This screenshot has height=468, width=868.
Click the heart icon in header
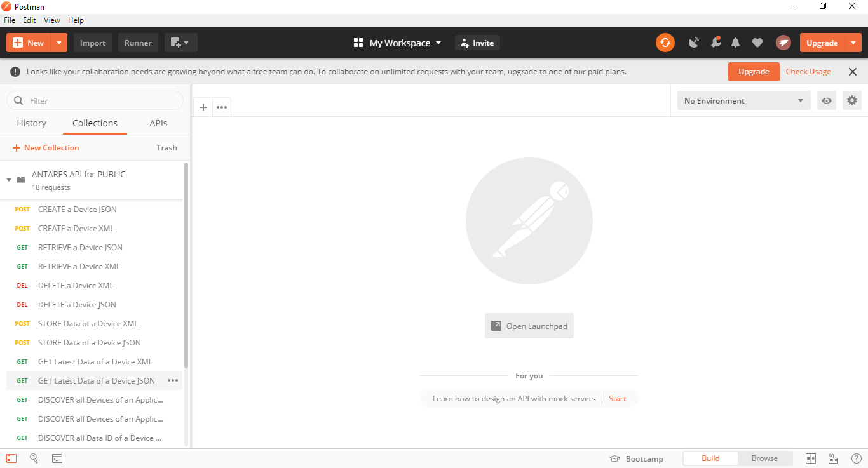757,43
